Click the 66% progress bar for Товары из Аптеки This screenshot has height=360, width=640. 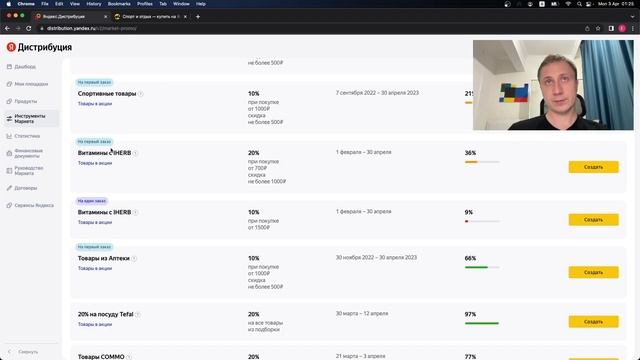482,267
